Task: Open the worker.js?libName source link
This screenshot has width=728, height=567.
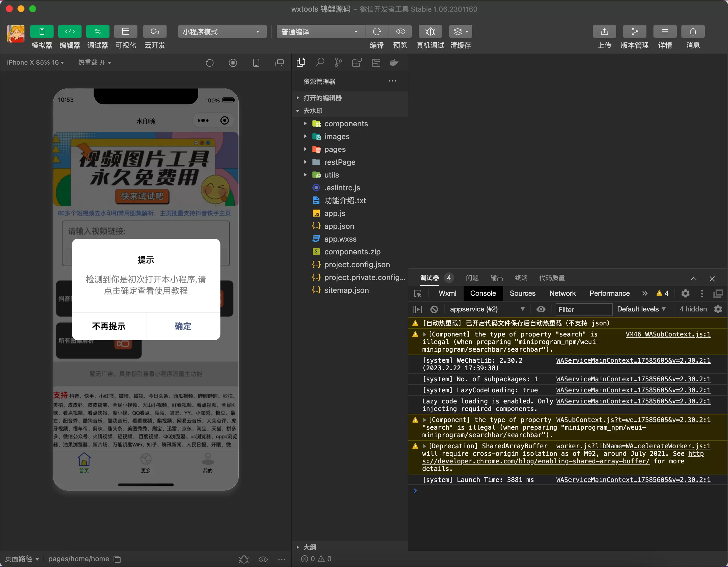Action: 633,446
